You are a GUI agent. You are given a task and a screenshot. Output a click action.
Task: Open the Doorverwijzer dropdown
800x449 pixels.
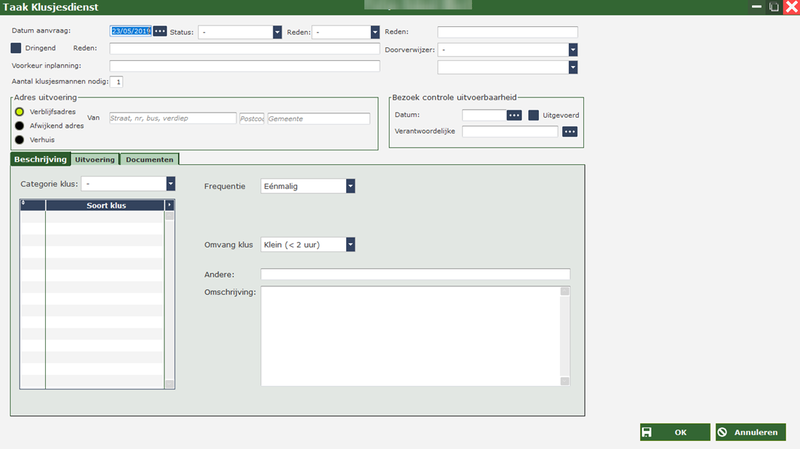coord(573,48)
